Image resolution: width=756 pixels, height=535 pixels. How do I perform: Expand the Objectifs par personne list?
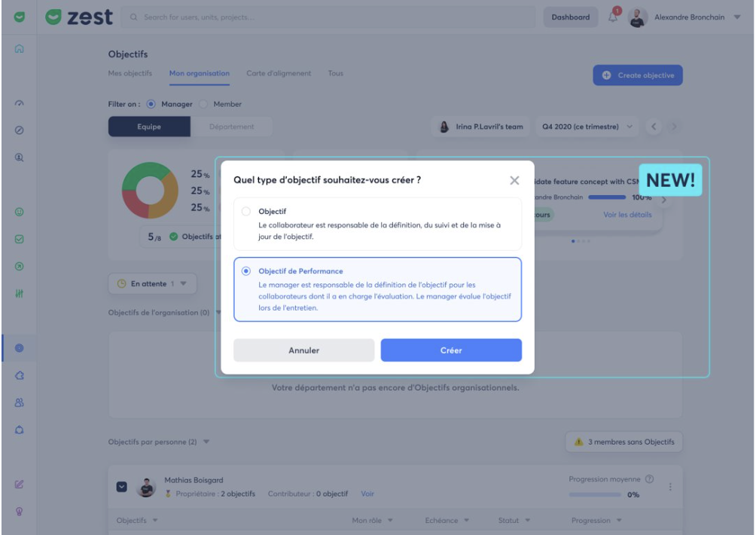tap(206, 442)
